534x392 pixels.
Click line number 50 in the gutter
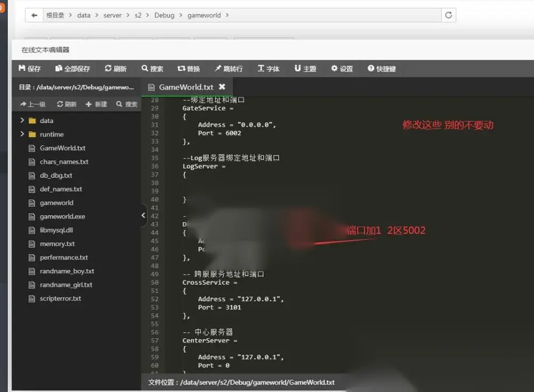[x=155, y=283]
